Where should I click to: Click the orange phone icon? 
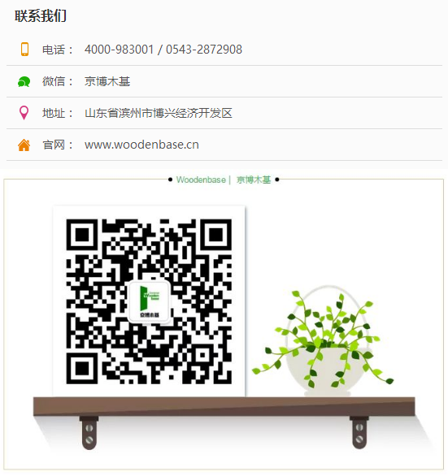tap(24, 50)
